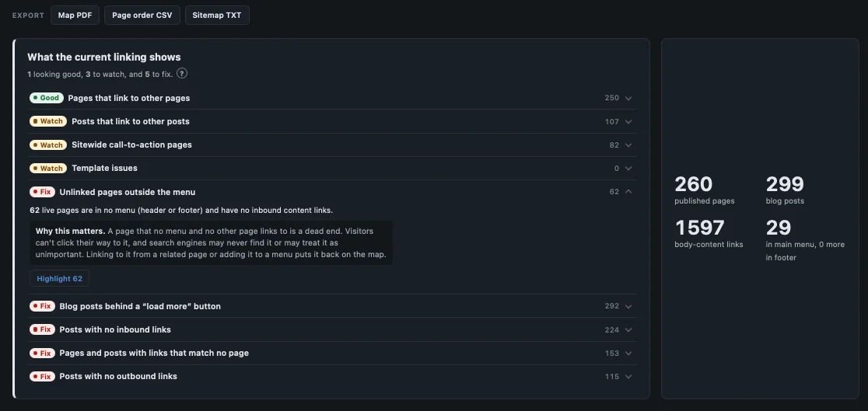Screen dimensions: 868x411
Task: Expand Posts with no outbound links chevron
Action: (628, 376)
